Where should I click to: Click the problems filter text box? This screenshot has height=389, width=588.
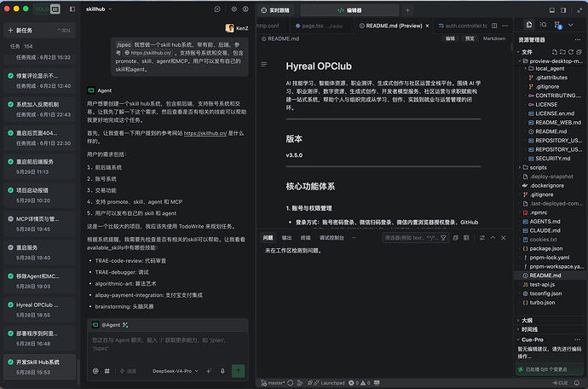412,238
